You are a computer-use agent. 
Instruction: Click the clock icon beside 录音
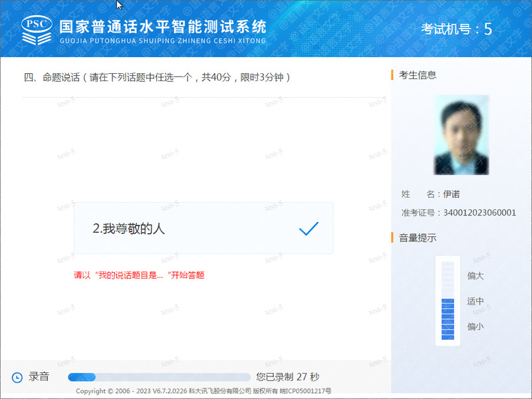click(x=17, y=377)
